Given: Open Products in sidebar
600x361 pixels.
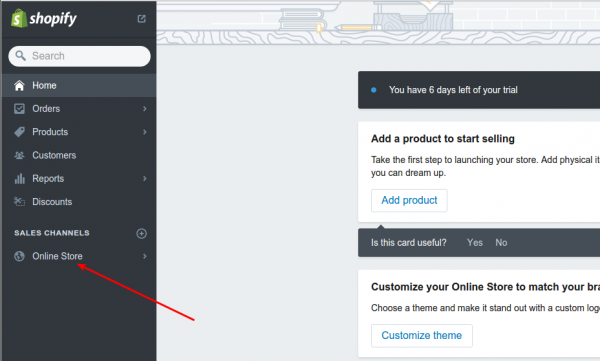Looking at the screenshot, I should [79, 132].
